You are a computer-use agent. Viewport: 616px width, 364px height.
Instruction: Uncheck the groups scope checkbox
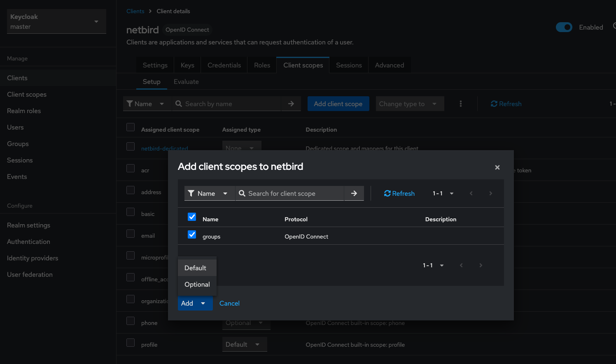(192, 234)
